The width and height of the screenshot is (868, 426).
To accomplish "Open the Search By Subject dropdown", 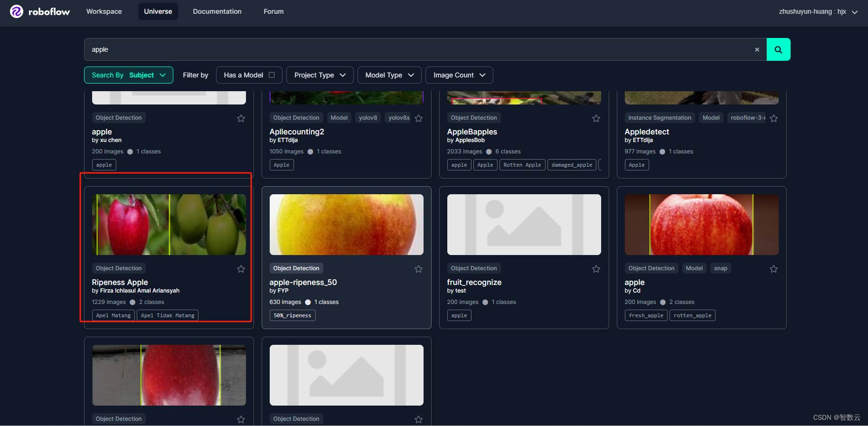I will [129, 75].
